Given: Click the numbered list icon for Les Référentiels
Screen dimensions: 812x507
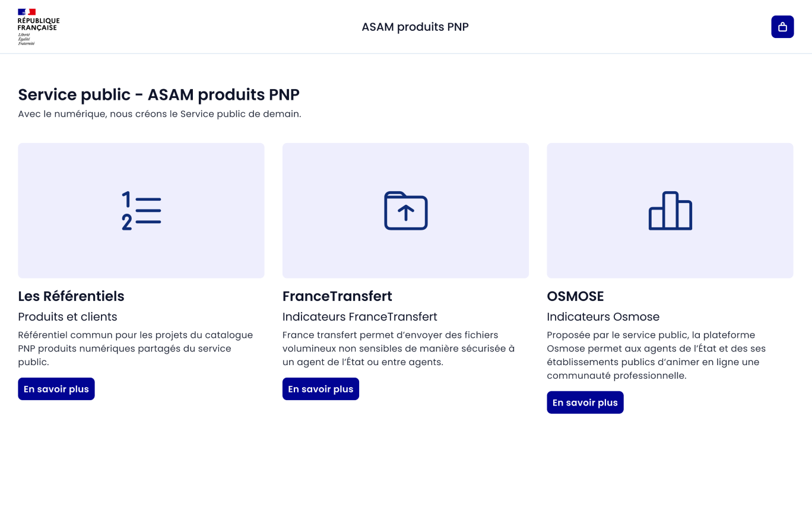Looking at the screenshot, I should pyautogui.click(x=141, y=211).
